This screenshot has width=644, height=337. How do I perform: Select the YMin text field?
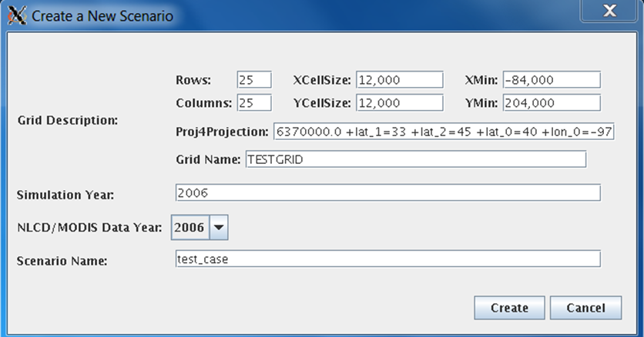(552, 102)
